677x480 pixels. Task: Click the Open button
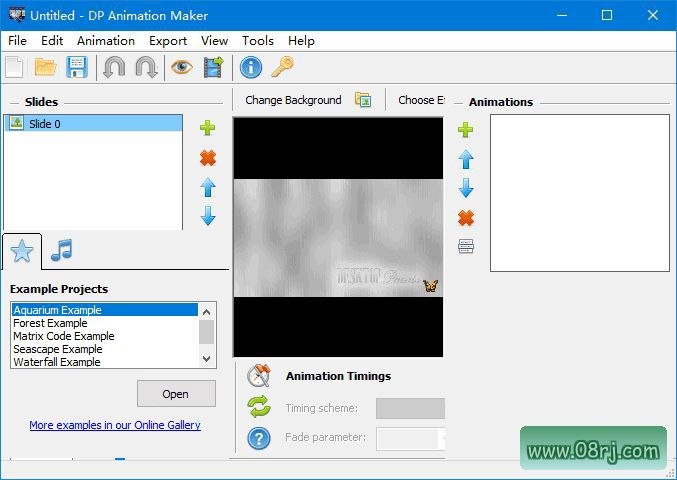[176, 394]
